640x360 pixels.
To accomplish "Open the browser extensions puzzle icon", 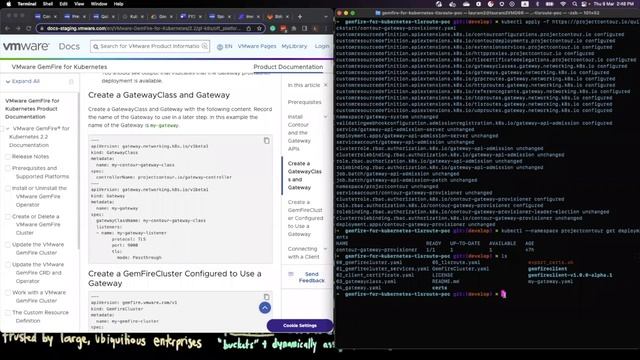I will pos(293,28).
